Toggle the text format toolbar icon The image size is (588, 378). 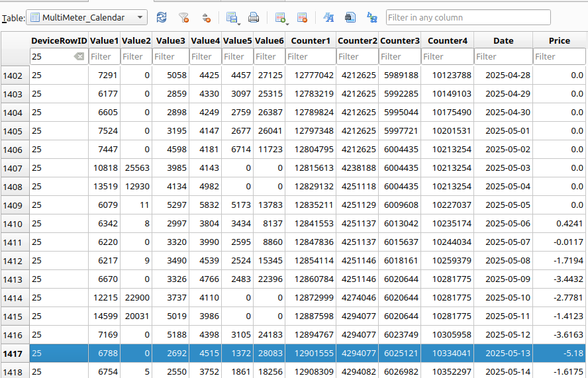(328, 17)
